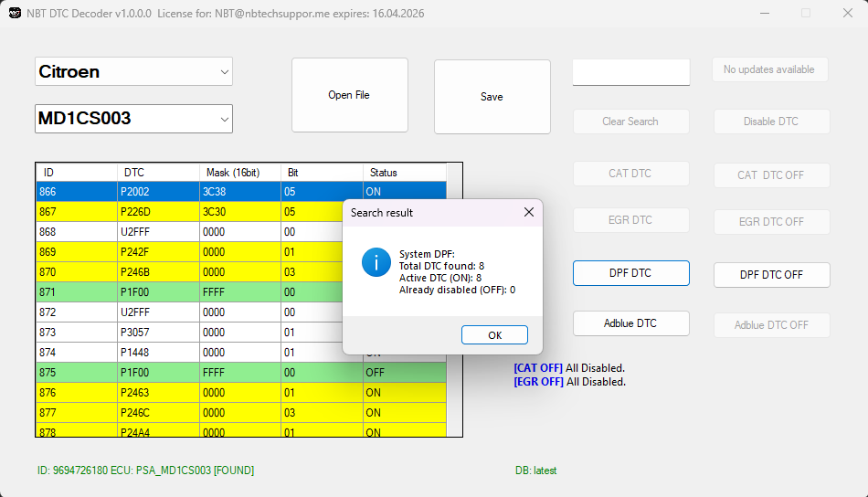The width and height of the screenshot is (868, 497).
Task: Select the P2463 DTC cell
Action: click(x=158, y=393)
